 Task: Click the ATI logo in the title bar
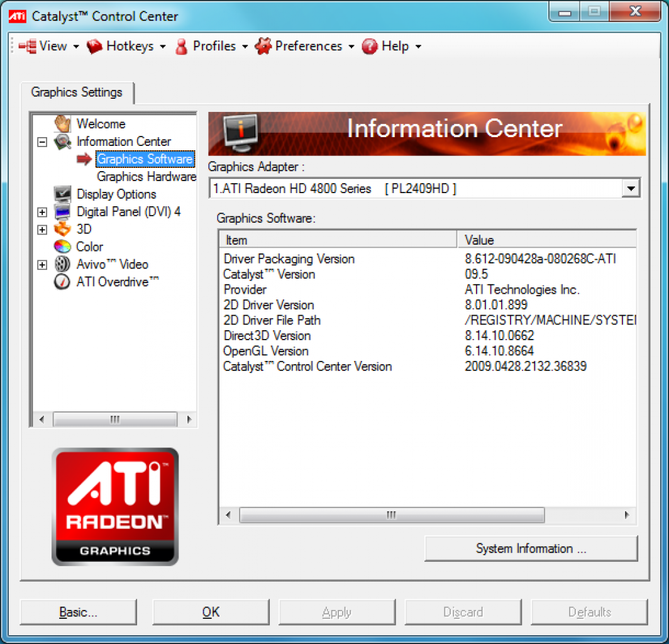(18, 16)
